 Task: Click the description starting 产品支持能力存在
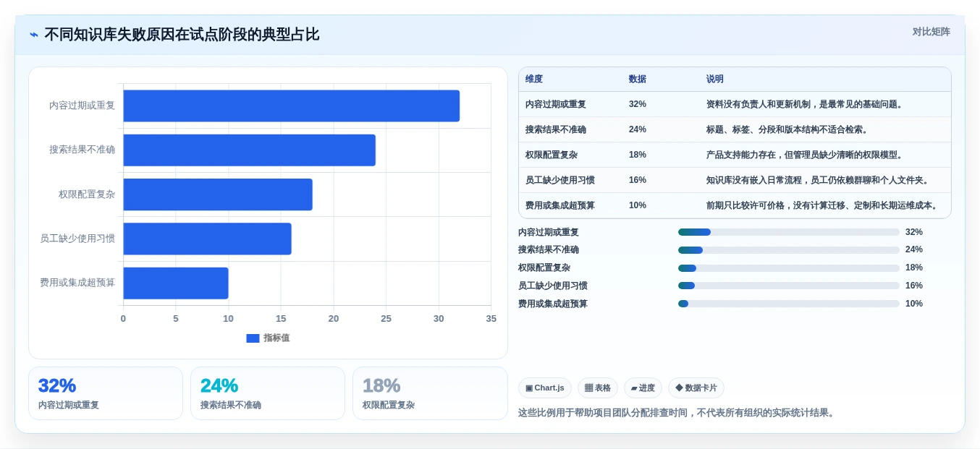[804, 155]
